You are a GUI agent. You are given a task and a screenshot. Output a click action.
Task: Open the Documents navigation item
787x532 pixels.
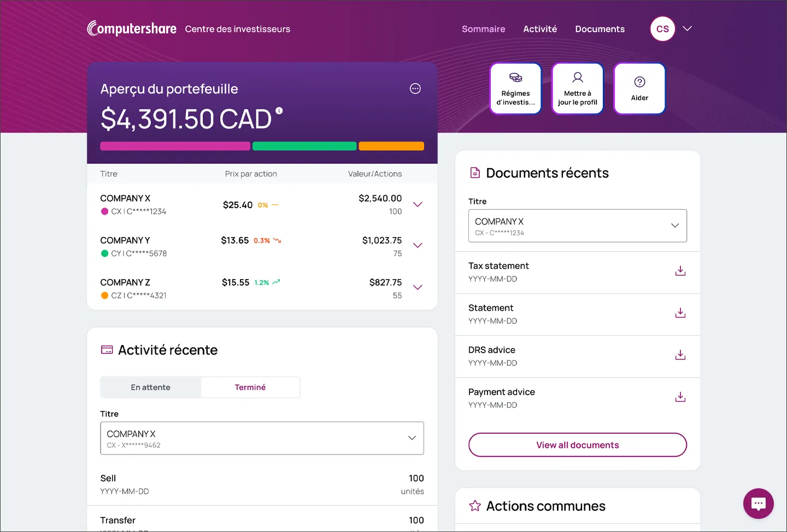coord(600,29)
